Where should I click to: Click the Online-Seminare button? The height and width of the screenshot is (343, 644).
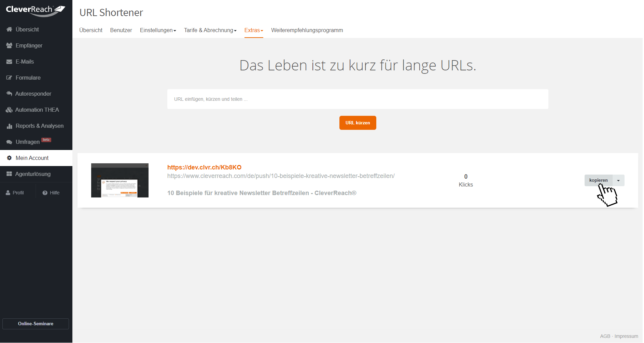coord(36,324)
